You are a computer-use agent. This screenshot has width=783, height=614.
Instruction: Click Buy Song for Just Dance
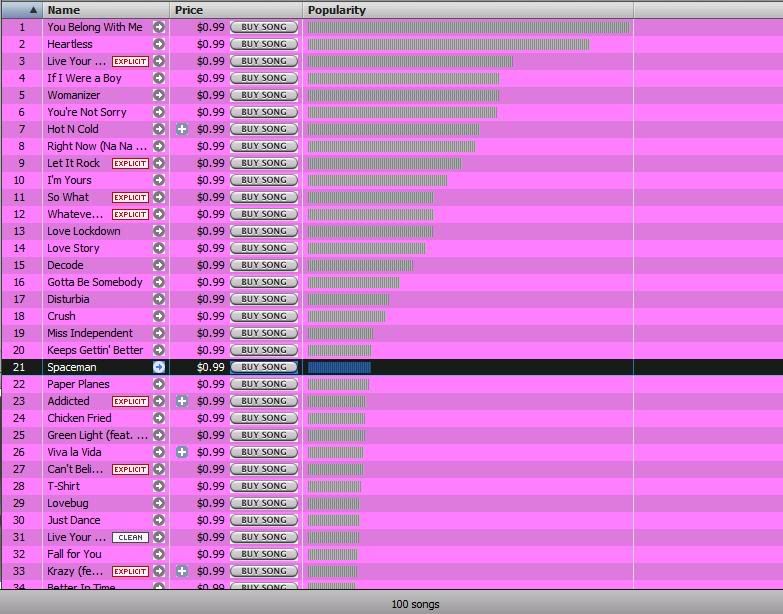pyautogui.click(x=264, y=520)
